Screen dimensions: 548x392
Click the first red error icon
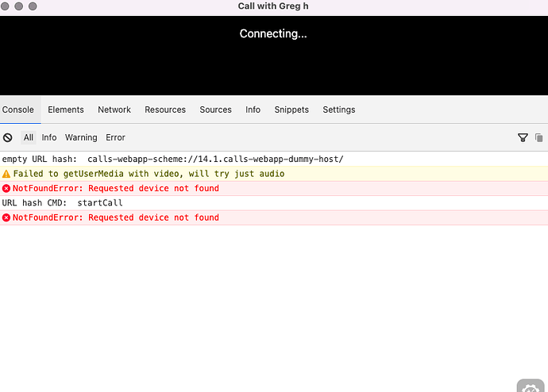tap(6, 189)
